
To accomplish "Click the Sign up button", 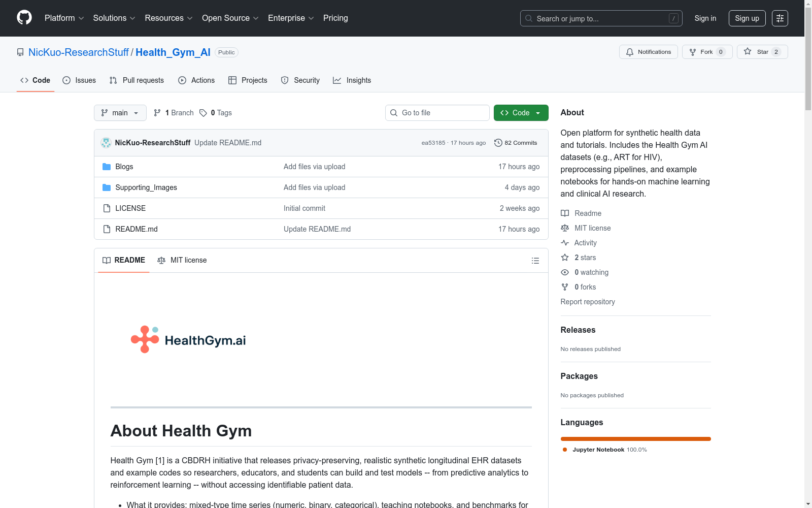I will tap(747, 18).
